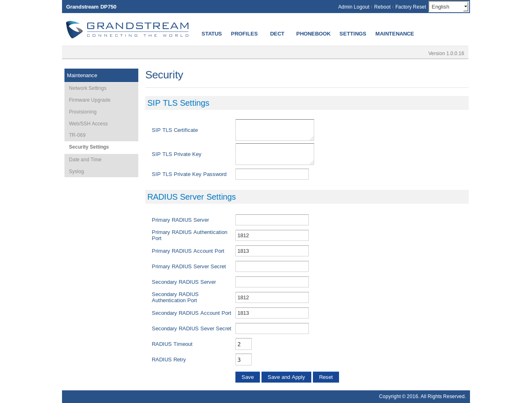Open the STATUS menu
532x403 pixels.
pyautogui.click(x=211, y=34)
